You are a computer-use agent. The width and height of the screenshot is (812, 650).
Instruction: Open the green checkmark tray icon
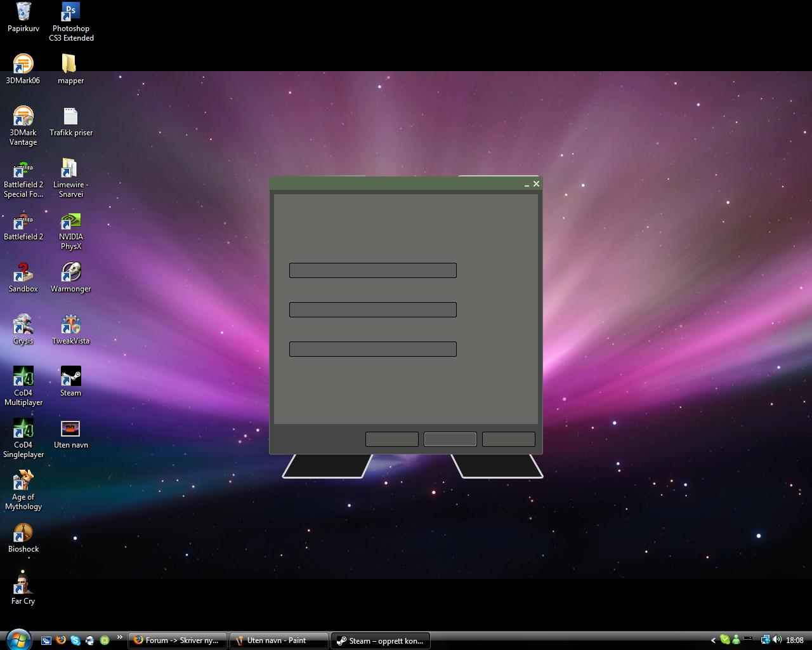click(x=725, y=640)
